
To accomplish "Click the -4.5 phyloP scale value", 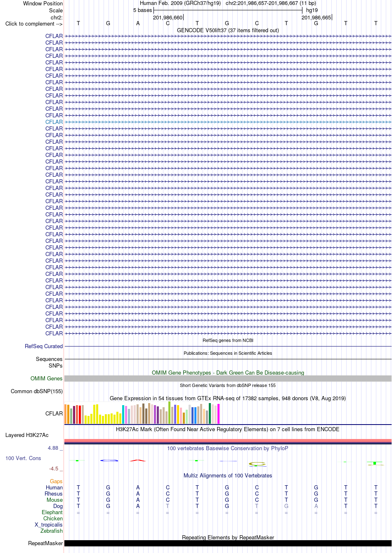I will pyautogui.click(x=54, y=469).
